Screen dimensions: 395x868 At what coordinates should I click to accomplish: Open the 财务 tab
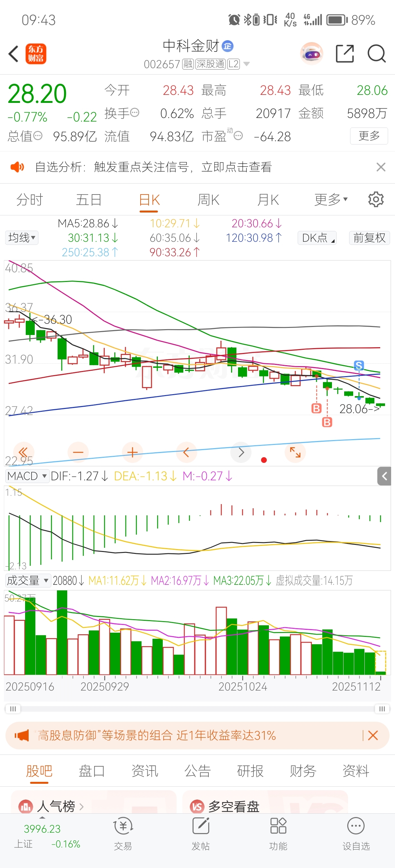303,771
